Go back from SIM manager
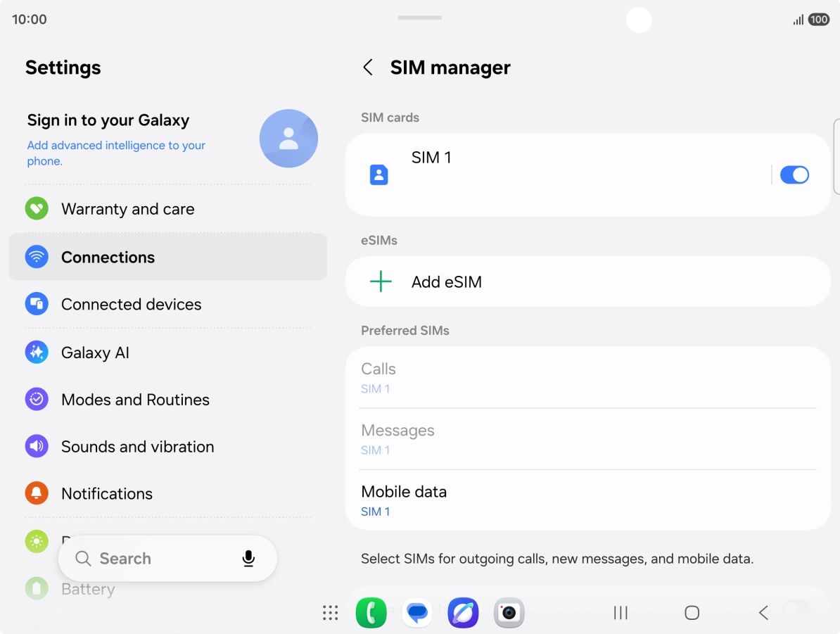This screenshot has height=634, width=840. [368, 68]
